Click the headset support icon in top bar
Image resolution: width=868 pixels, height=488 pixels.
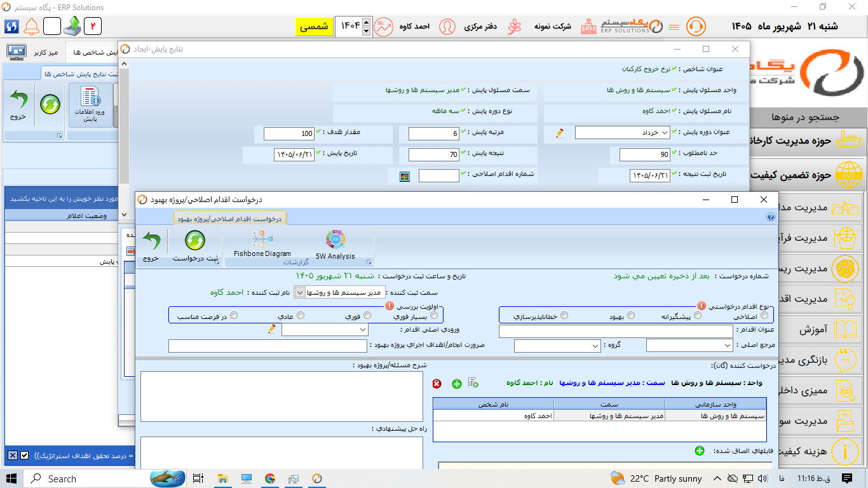pos(696,26)
